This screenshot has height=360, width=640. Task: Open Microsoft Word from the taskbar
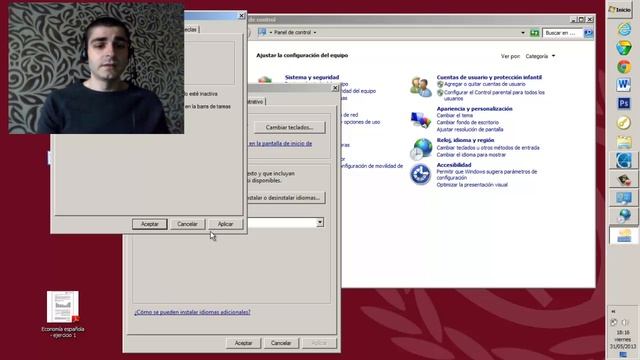pos(624,84)
